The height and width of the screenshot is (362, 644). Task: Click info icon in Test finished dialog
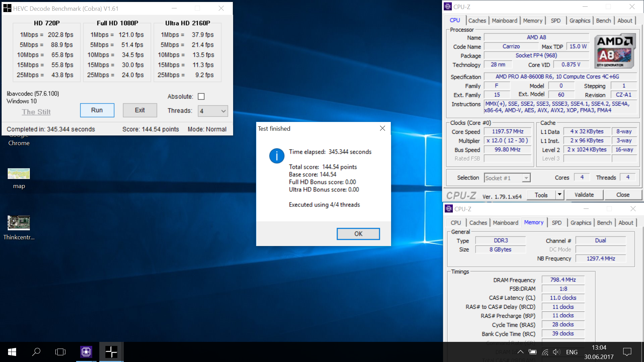277,156
